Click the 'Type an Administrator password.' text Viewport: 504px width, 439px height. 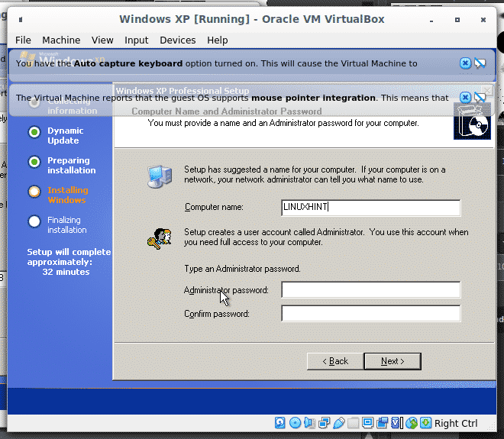[242, 269]
